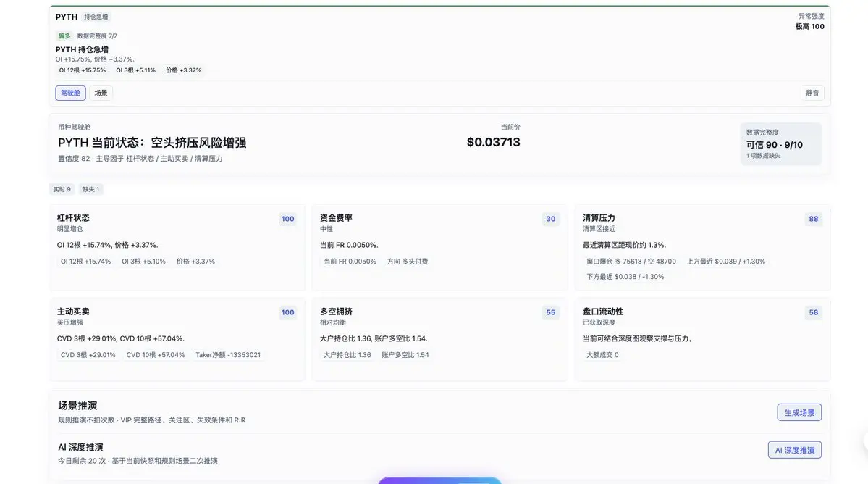Switch to the 场景 tab
Viewport: 868px width, 484px height.
(101, 93)
